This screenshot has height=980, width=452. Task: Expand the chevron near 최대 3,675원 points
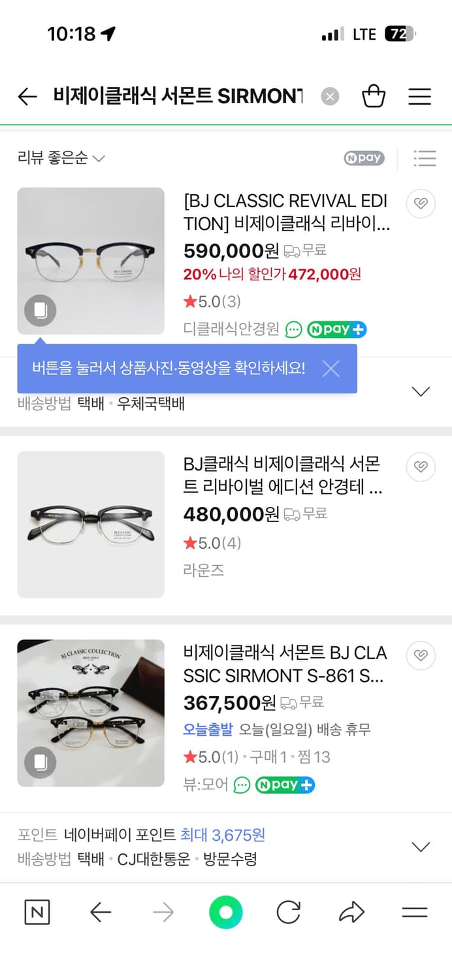421,845
